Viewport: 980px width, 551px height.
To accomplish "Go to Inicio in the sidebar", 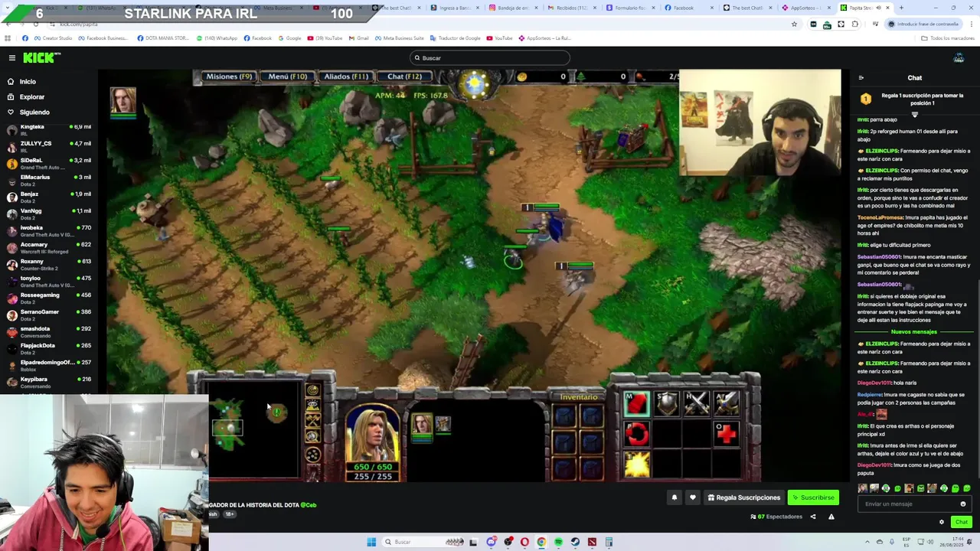I will (x=28, y=82).
